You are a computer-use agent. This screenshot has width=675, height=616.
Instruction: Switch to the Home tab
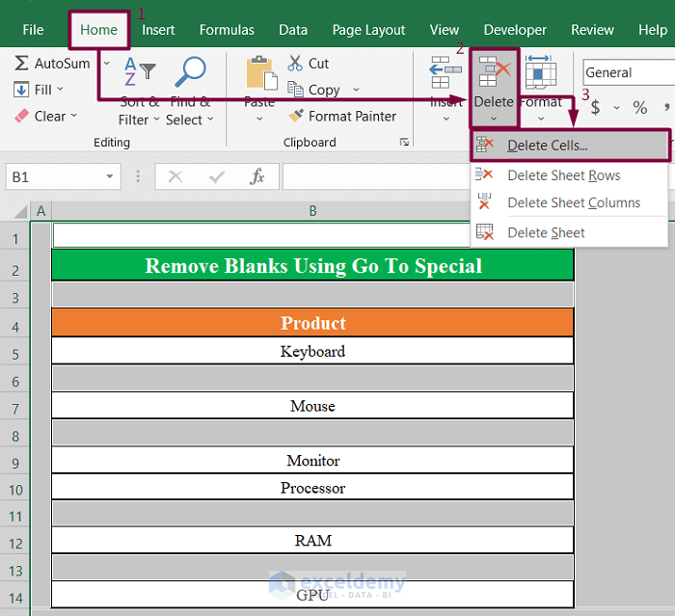coord(98,30)
